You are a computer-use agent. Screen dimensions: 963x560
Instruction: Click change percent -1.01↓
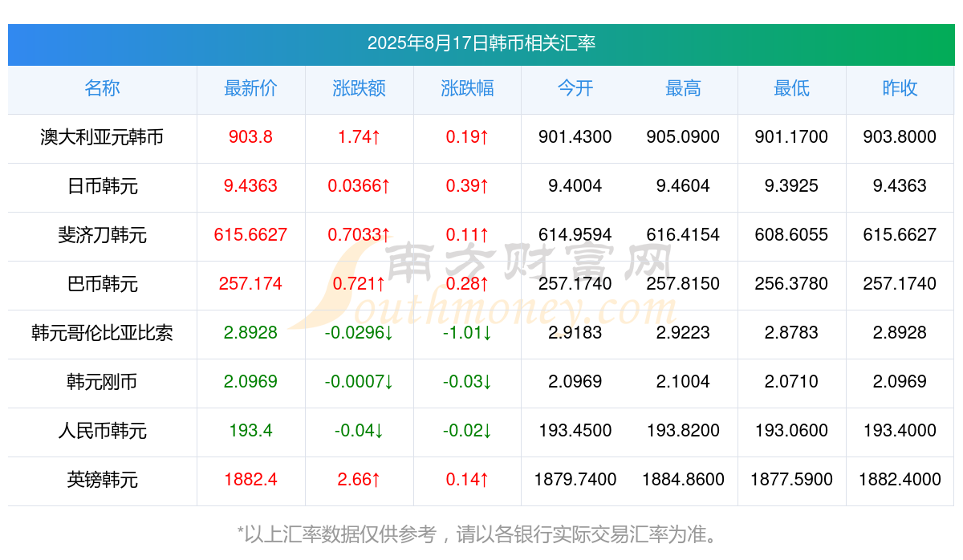coord(467,333)
